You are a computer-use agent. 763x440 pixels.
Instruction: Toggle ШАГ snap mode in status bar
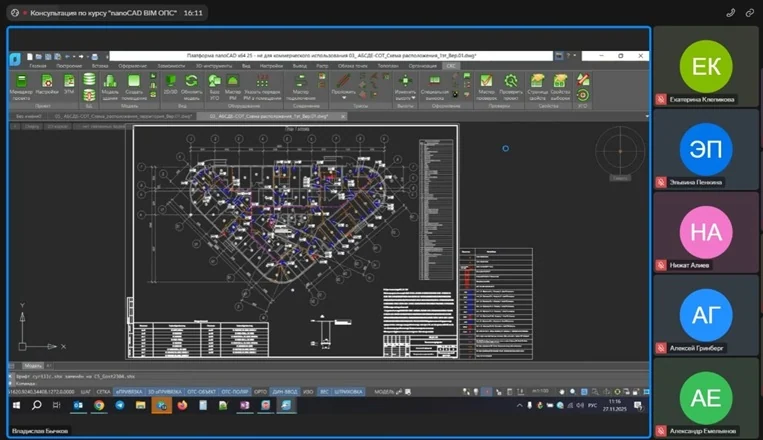point(86,391)
